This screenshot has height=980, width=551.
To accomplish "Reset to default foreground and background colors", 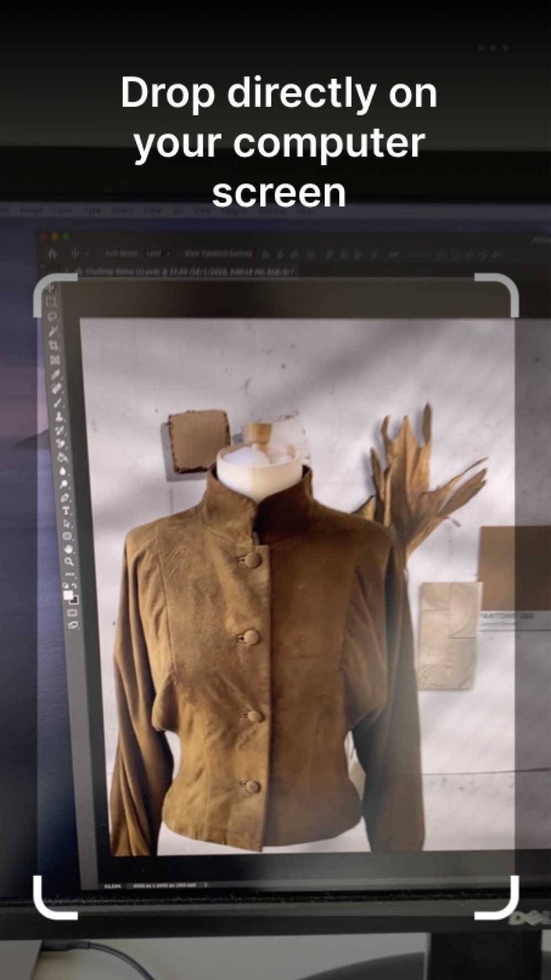I will click(65, 585).
